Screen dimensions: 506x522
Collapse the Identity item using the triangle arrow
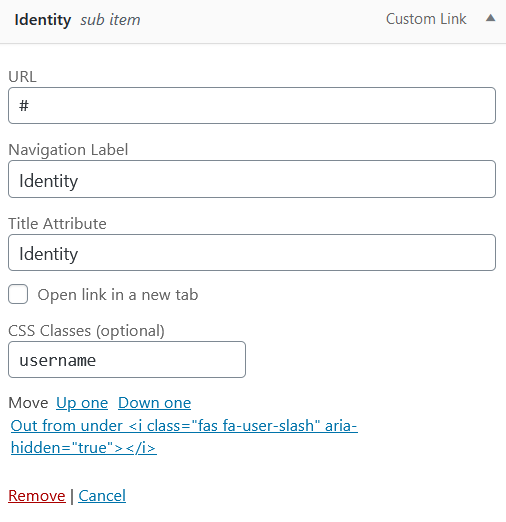(x=490, y=18)
